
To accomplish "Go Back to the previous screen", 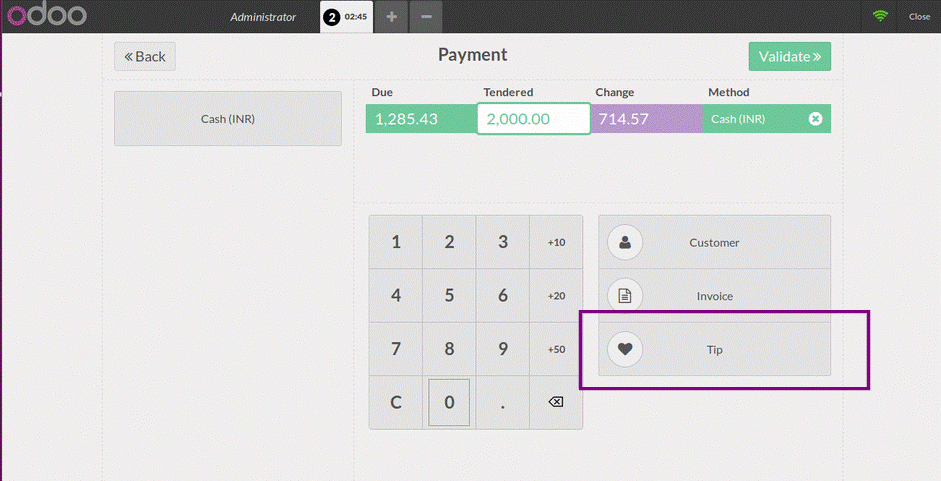I will coord(145,56).
